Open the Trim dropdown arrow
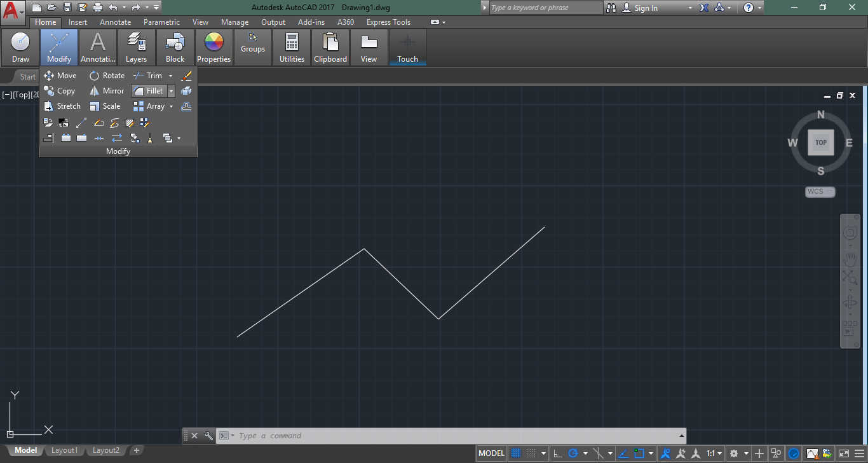868x463 pixels. tap(170, 76)
